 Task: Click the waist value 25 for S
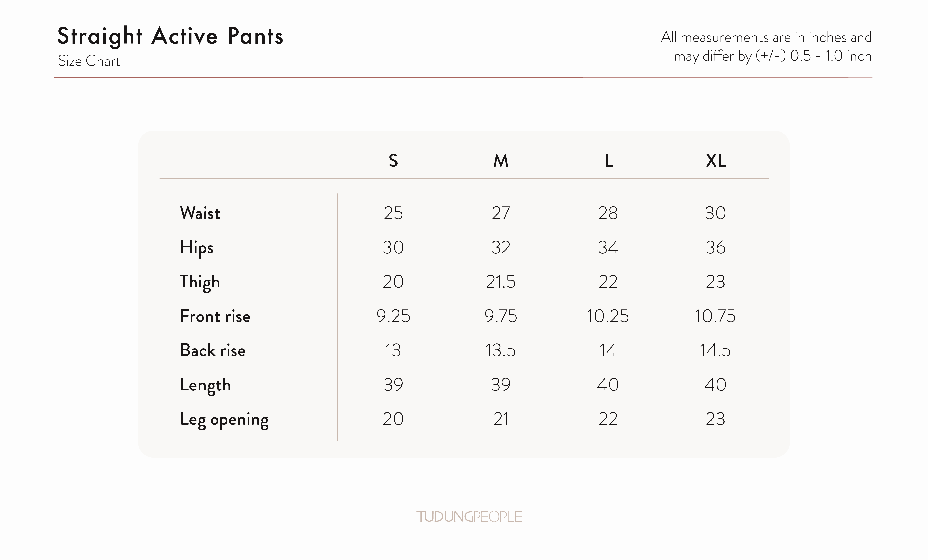[x=393, y=213]
